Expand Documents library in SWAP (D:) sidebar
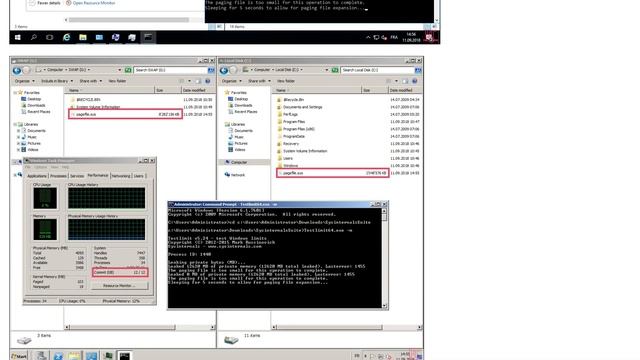 point(18,131)
